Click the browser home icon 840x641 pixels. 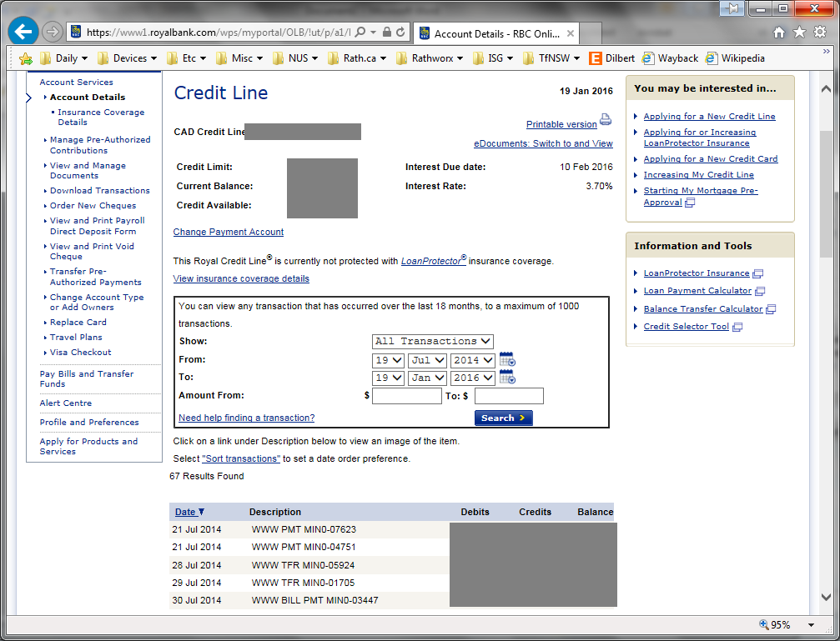tap(779, 33)
